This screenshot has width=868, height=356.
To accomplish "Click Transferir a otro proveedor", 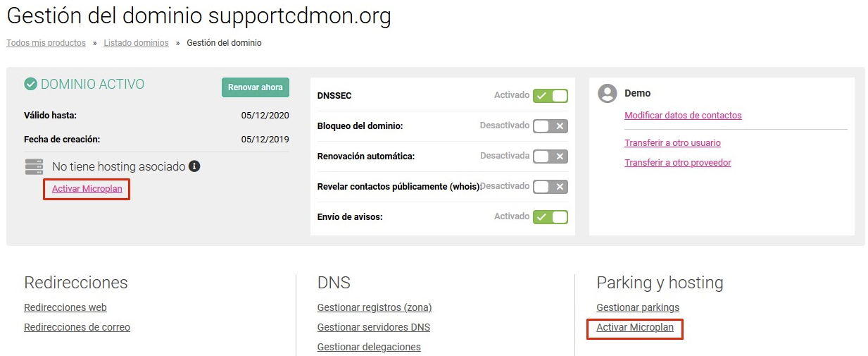I will 678,162.
